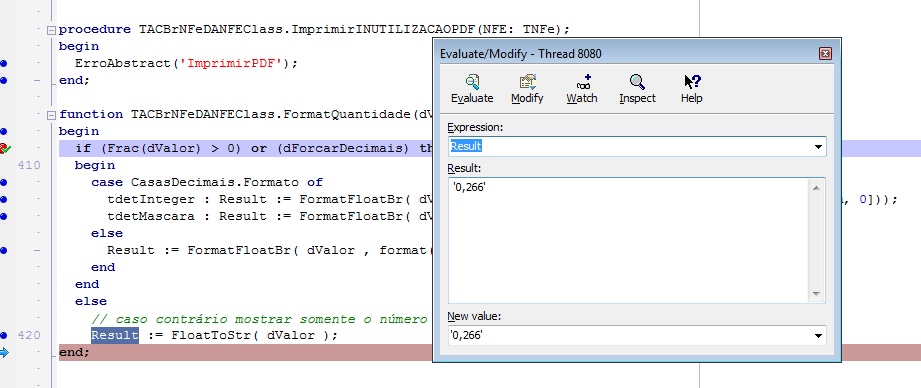
Task: Click the Modify toolbar icon
Action: 527,89
